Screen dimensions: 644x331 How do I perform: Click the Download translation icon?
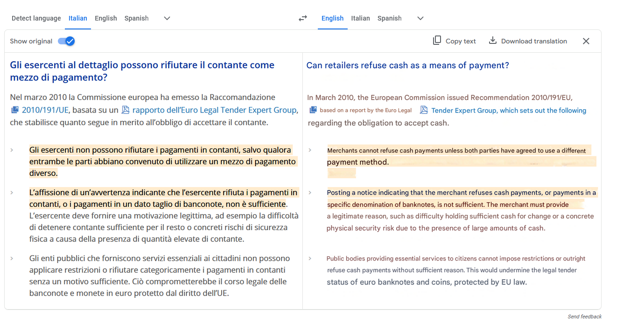492,41
